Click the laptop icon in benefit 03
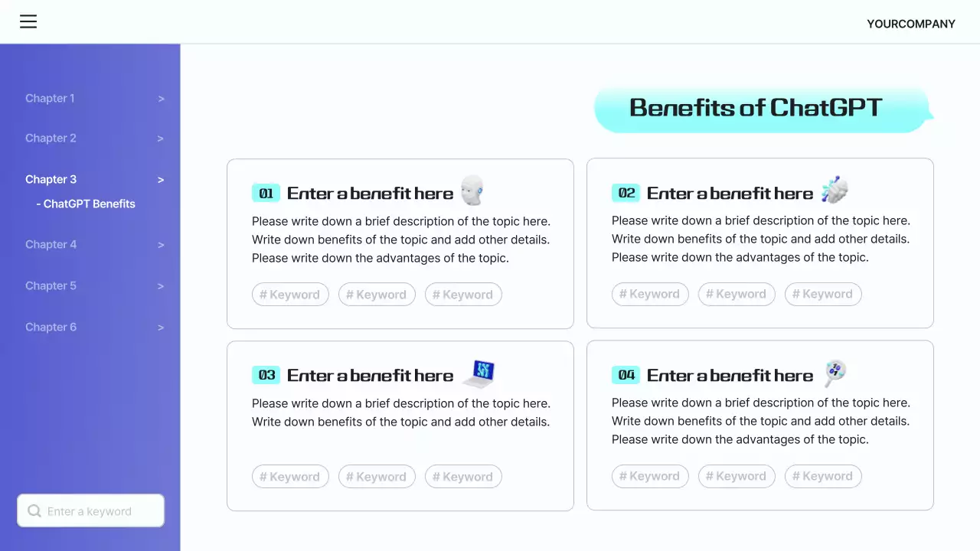Image resolution: width=980 pixels, height=551 pixels. (x=479, y=373)
